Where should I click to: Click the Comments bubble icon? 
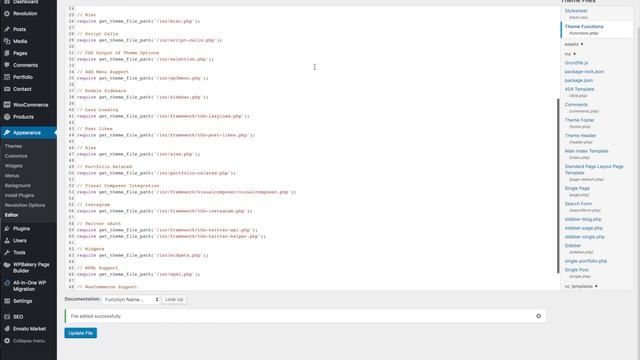point(7,65)
